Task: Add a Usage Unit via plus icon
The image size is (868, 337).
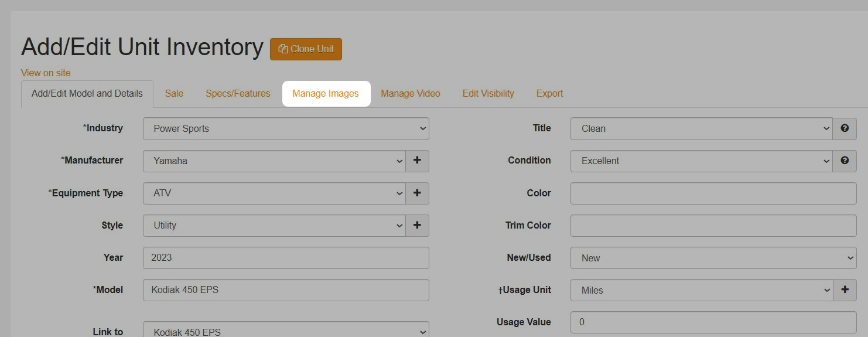Action: (x=845, y=290)
